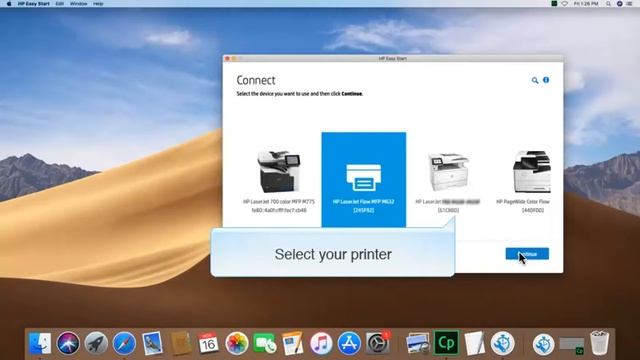Open Safari from the dock

pos(124,343)
